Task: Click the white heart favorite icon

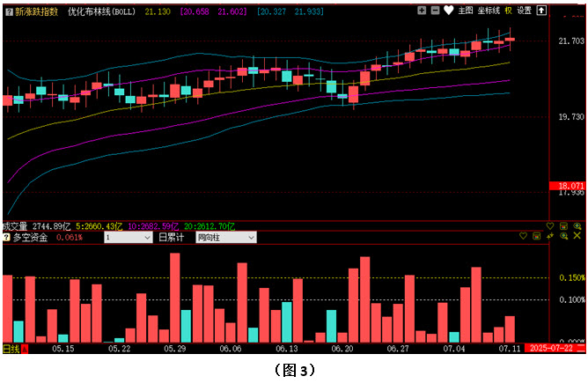Action: [x=449, y=11]
